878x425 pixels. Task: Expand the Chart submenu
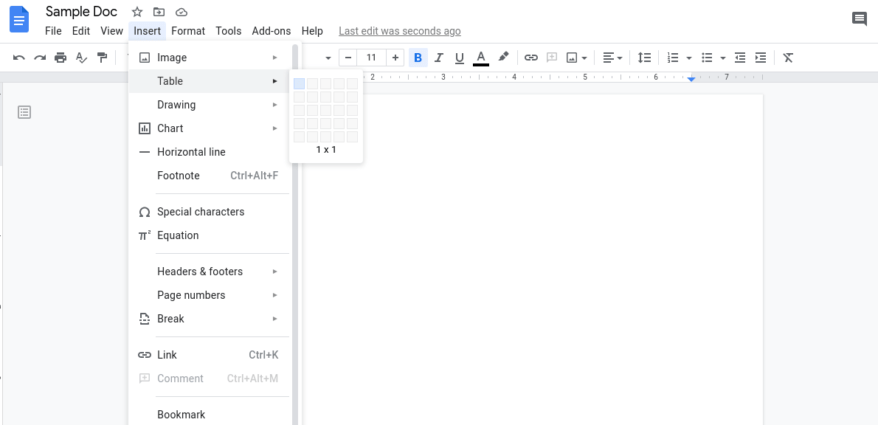210,128
